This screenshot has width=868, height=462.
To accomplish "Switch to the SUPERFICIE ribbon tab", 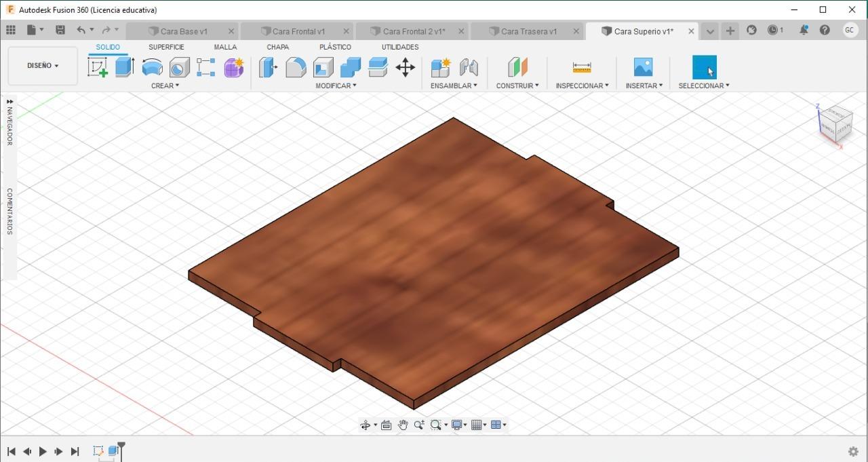I will (x=166, y=47).
